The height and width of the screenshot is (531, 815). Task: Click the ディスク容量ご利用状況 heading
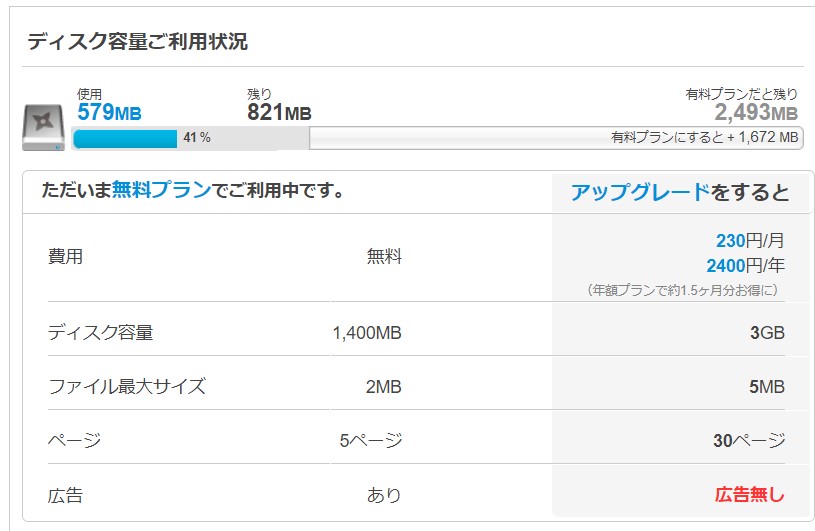point(137,42)
